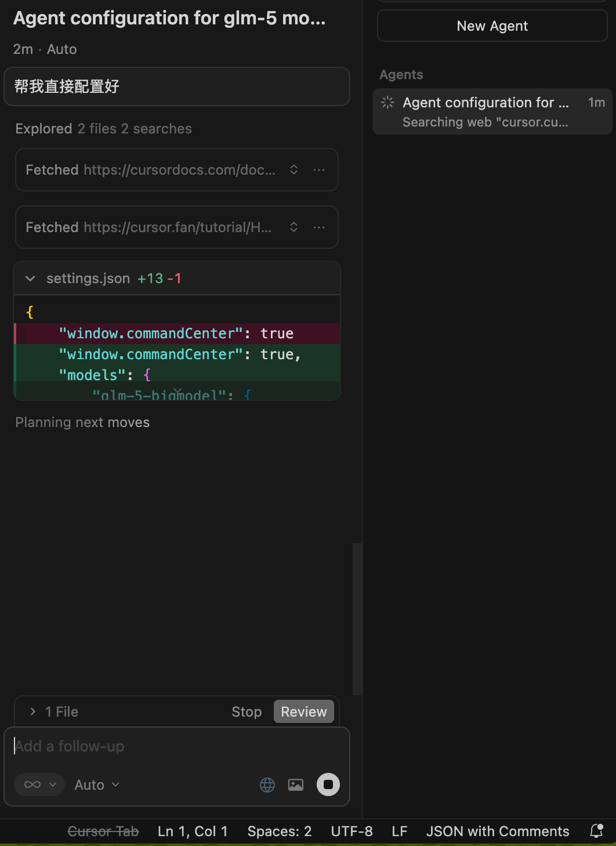Expand the 1 File changes list
This screenshot has height=846, width=616.
(x=32, y=711)
